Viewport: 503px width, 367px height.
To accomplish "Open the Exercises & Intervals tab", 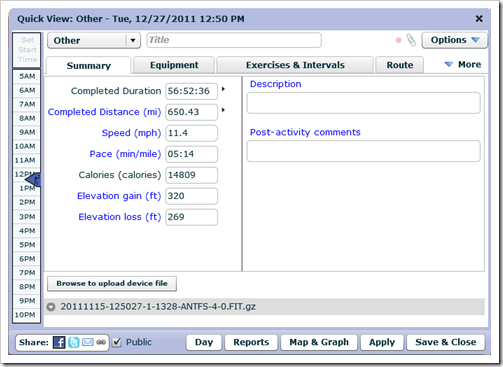I will click(295, 65).
